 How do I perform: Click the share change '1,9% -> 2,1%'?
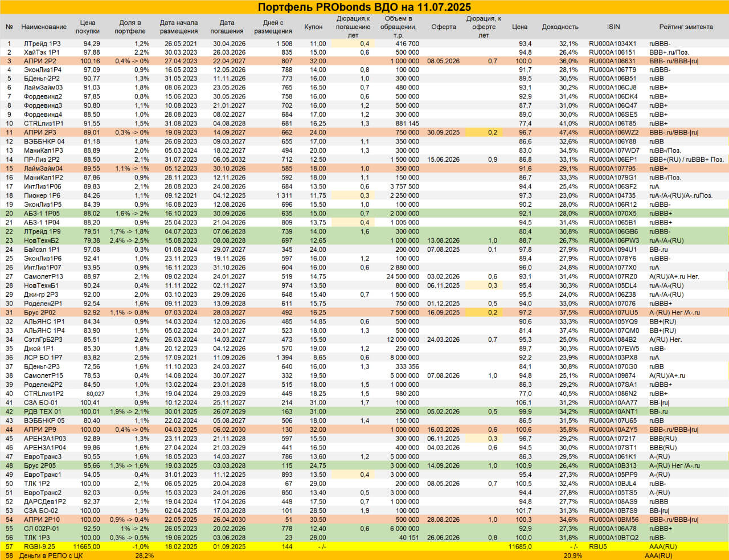[129, 411]
